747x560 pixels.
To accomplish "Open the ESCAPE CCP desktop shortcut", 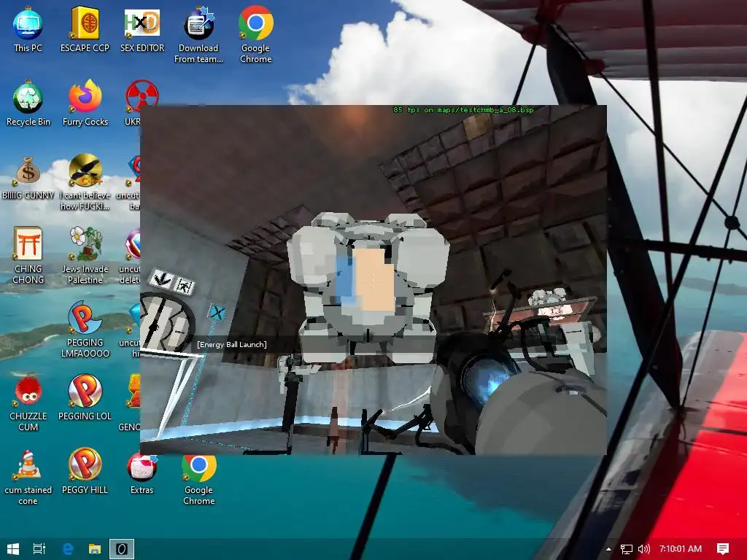I will (x=85, y=29).
